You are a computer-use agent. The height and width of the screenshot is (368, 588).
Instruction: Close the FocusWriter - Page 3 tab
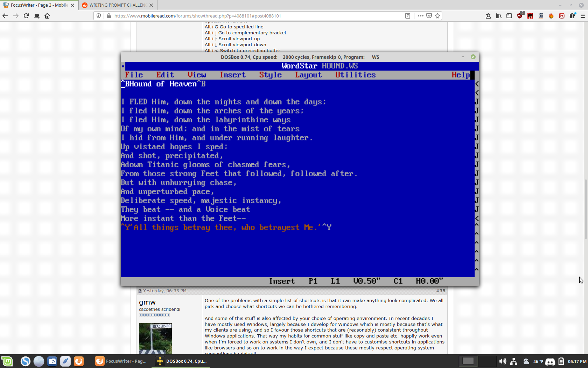(72, 5)
